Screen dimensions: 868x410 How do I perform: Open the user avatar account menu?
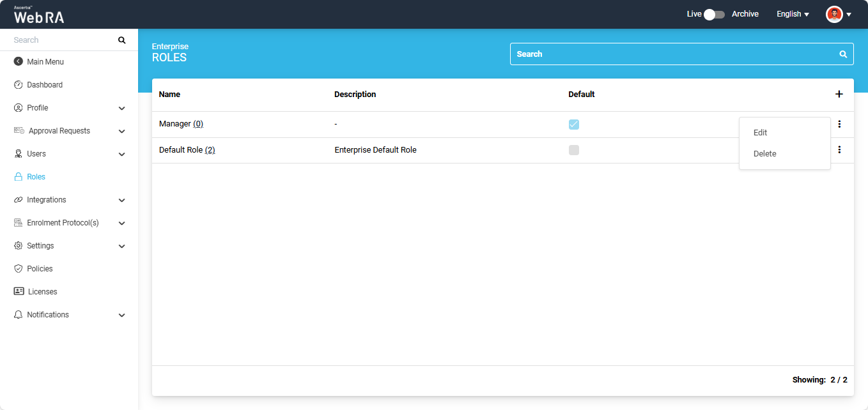[x=834, y=14]
